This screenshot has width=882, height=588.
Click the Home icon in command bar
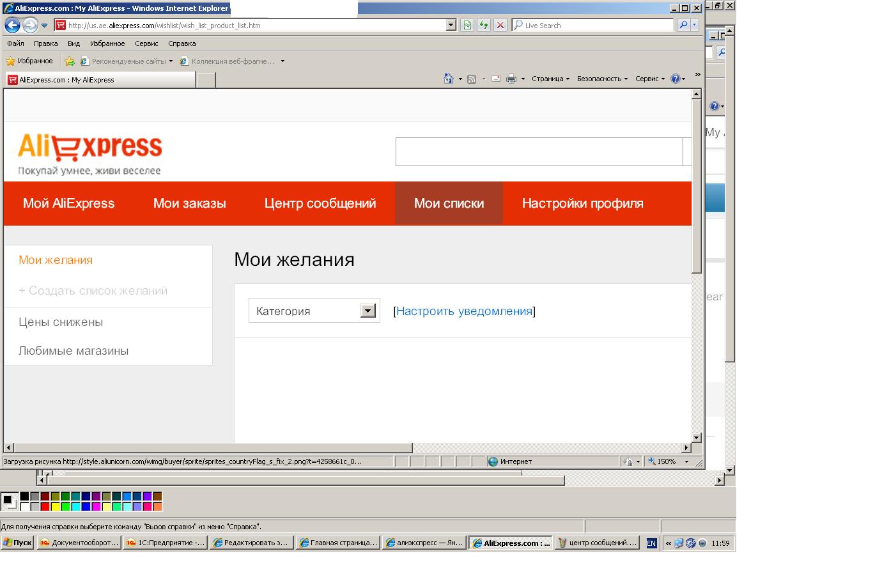tap(449, 79)
